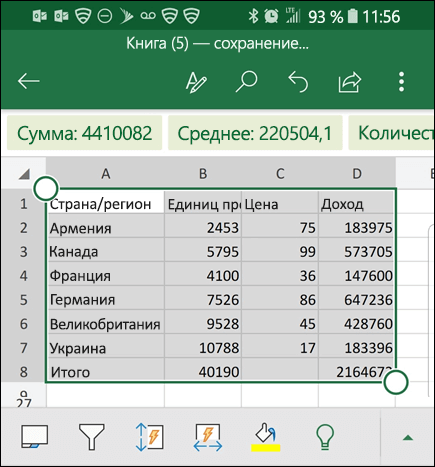Select the fill color bucket
The image size is (435, 467).
click(266, 437)
